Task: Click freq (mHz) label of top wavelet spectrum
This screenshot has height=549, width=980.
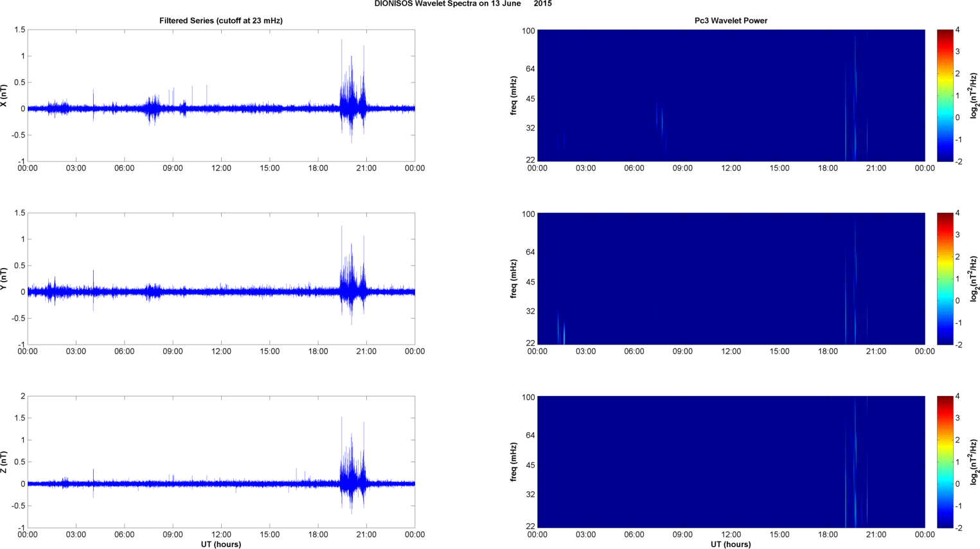Action: (x=514, y=96)
